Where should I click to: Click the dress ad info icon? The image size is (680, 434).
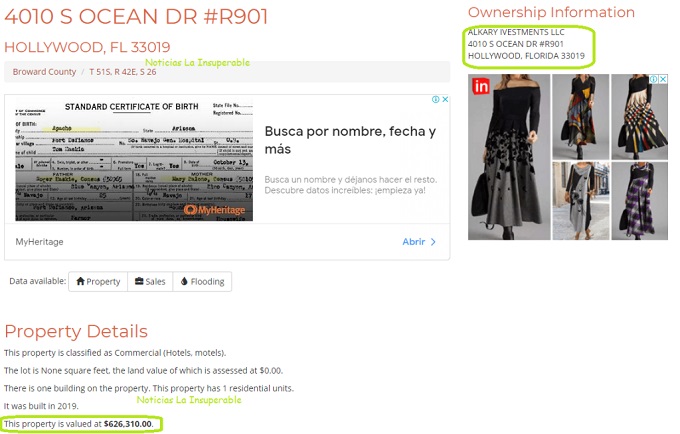tap(654, 79)
